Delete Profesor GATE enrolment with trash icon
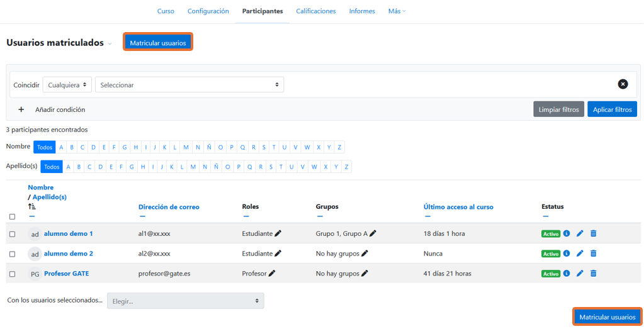The image size is (644, 329). coord(593,274)
